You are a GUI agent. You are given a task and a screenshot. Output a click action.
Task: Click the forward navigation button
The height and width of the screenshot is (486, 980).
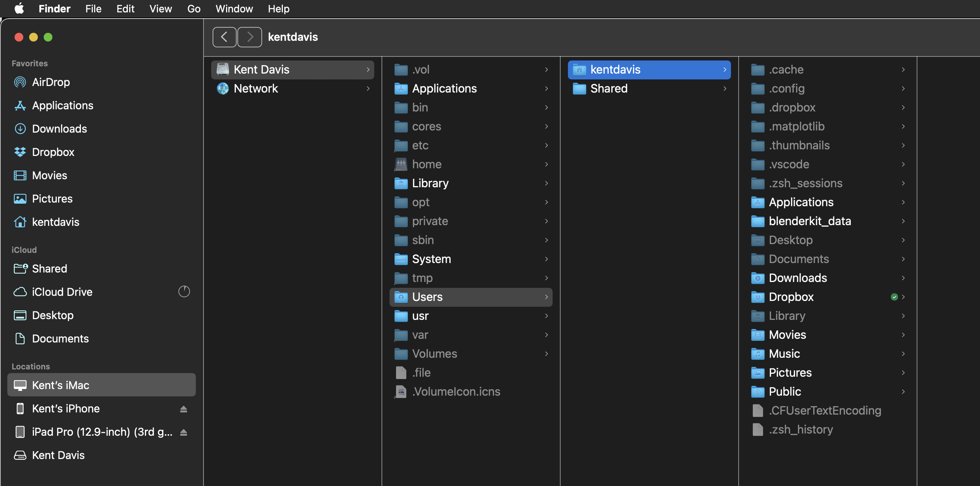coord(250,36)
